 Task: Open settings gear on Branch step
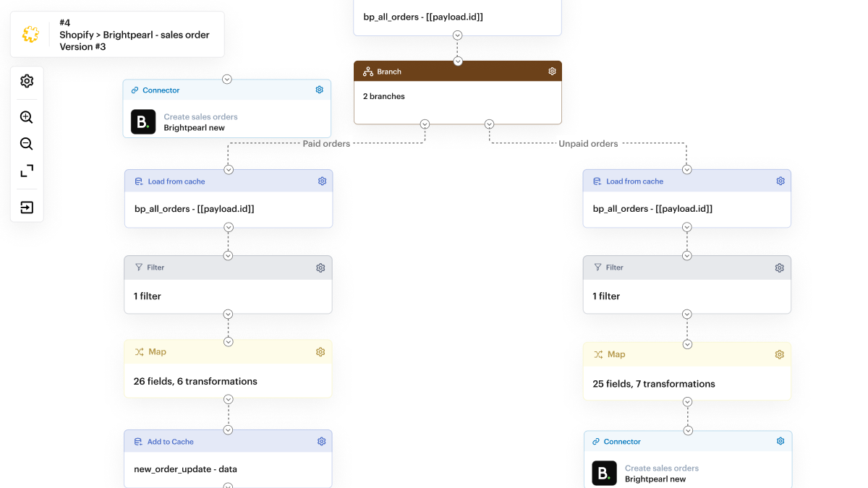(x=552, y=72)
